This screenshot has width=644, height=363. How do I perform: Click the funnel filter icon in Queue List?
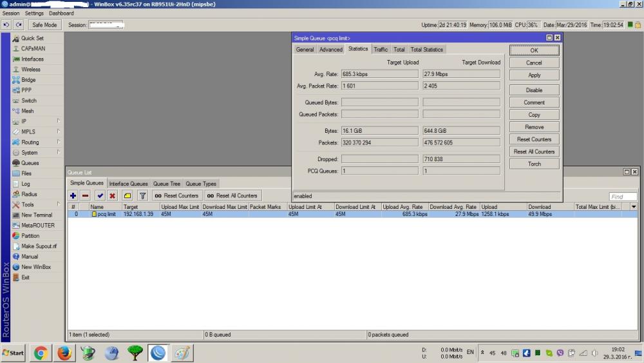143,195
